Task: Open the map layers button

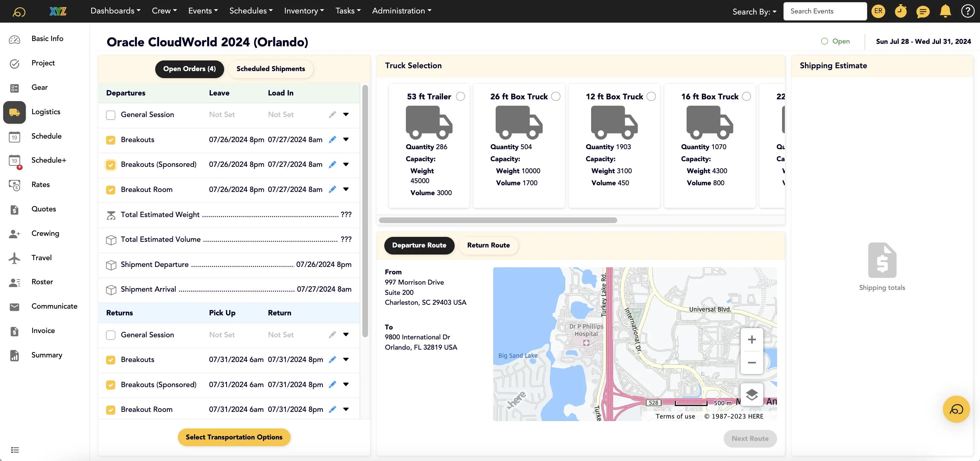Action: tap(751, 395)
